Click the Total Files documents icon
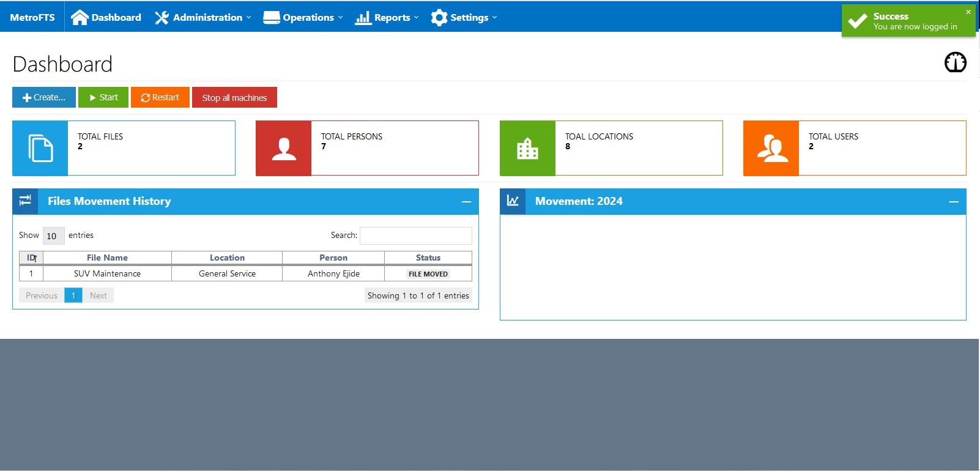 click(40, 148)
